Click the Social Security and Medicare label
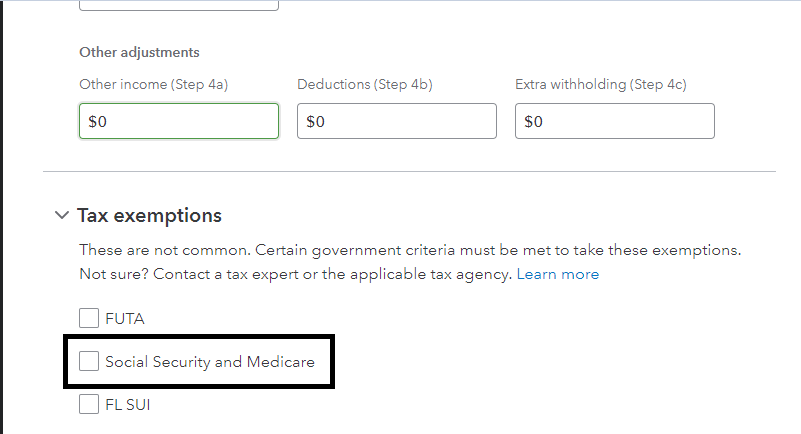 point(210,362)
